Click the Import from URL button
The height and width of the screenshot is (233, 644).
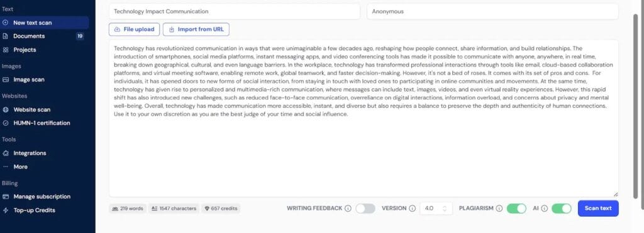(x=196, y=29)
